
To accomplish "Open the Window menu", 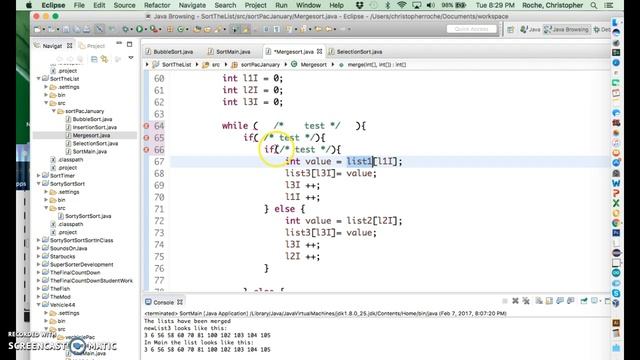I will click(308, 5).
